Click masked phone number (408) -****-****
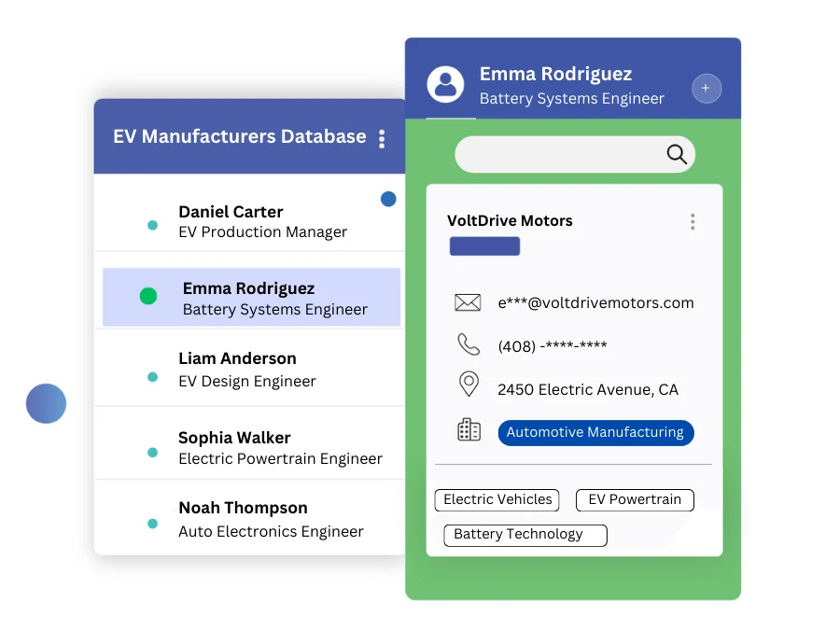 coord(553,346)
